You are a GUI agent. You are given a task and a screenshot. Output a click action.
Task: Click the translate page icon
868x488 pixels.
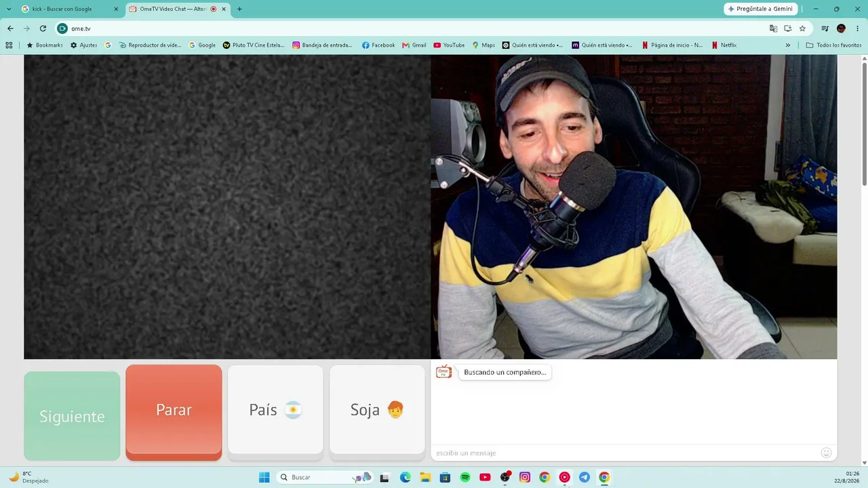pyautogui.click(x=773, y=28)
